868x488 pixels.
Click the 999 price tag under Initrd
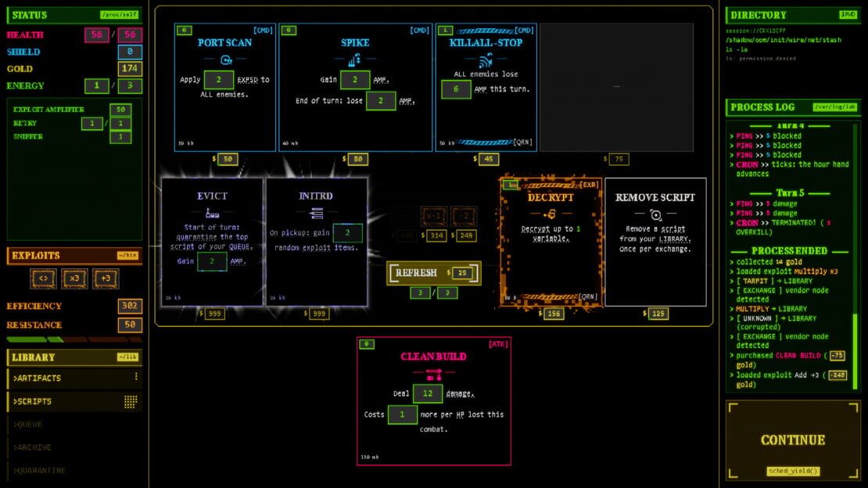pos(318,314)
